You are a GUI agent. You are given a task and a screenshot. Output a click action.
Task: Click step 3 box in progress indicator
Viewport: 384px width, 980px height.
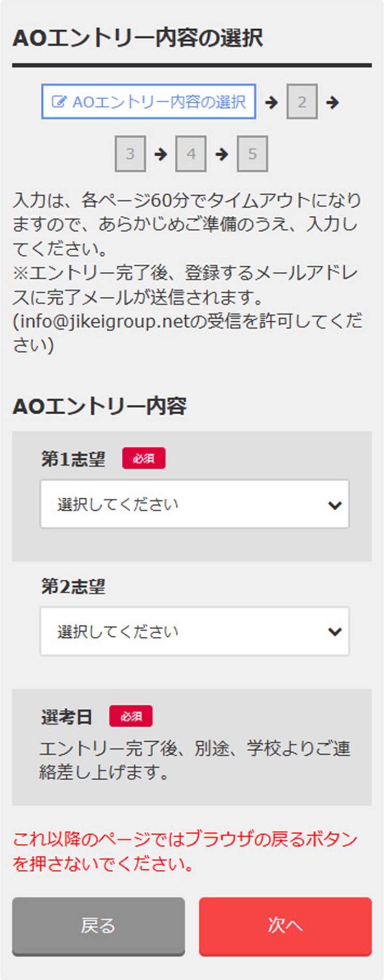130,154
